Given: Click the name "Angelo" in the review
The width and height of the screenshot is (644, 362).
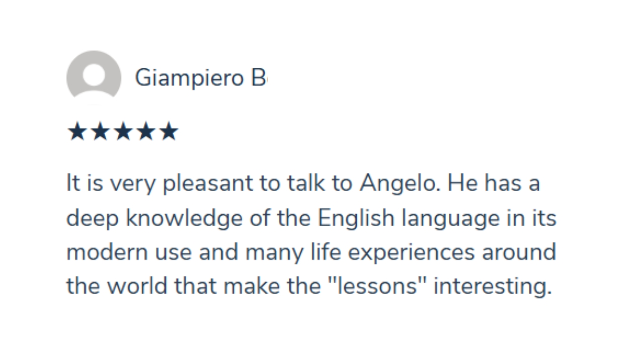Looking at the screenshot, I should (397, 184).
